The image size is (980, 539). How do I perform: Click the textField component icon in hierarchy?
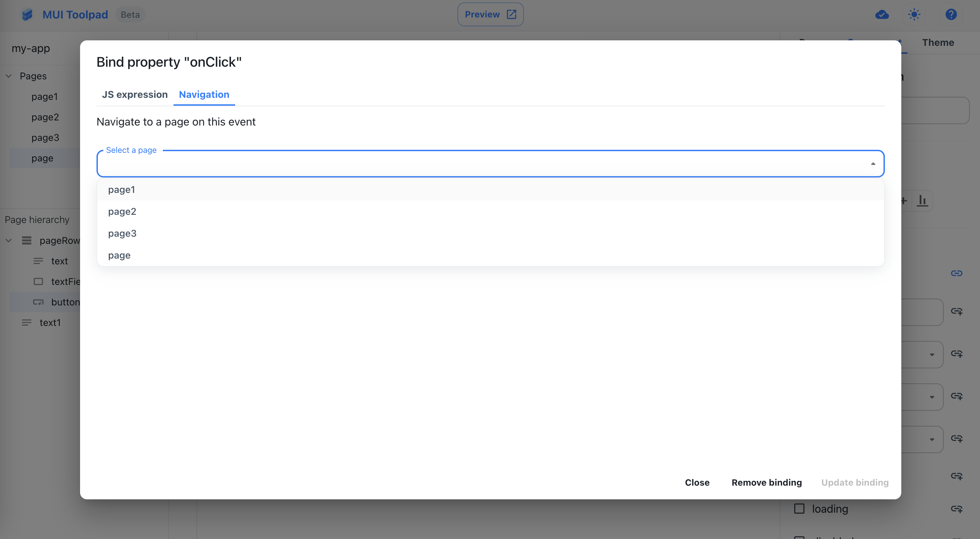[x=38, y=281]
